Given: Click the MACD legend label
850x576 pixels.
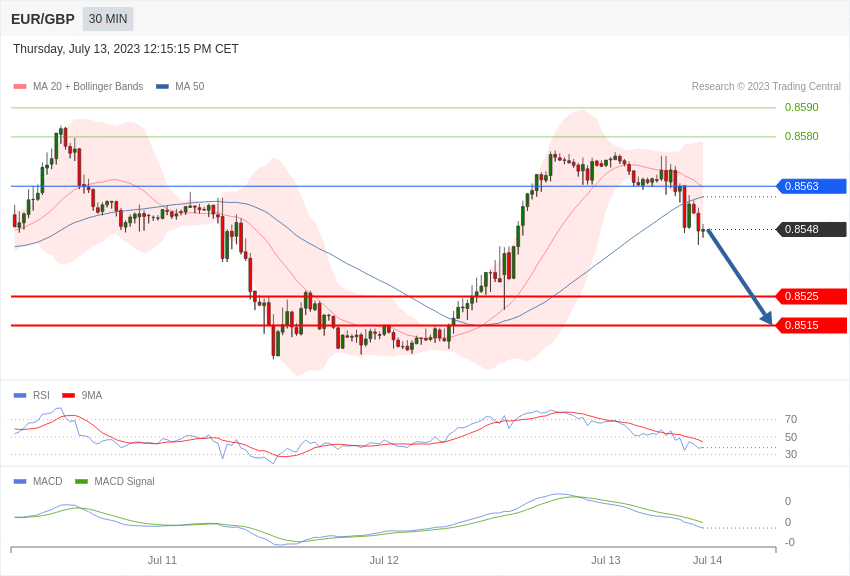Looking at the screenshot, I should click(x=48, y=481).
